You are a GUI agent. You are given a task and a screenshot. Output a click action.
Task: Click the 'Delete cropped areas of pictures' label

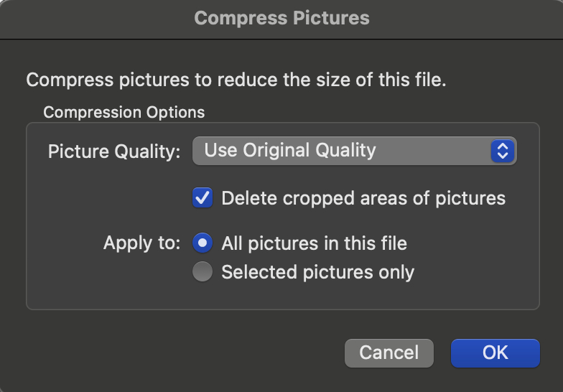pos(363,198)
